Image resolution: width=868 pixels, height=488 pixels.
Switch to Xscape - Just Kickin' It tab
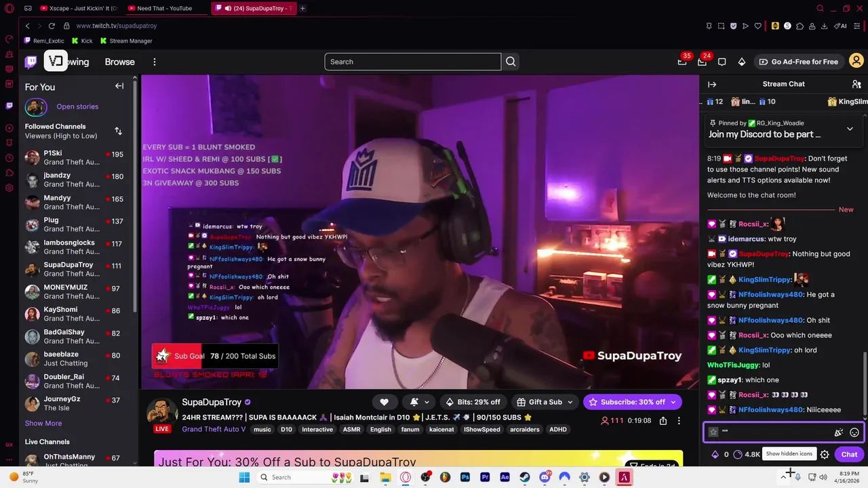tap(79, 8)
